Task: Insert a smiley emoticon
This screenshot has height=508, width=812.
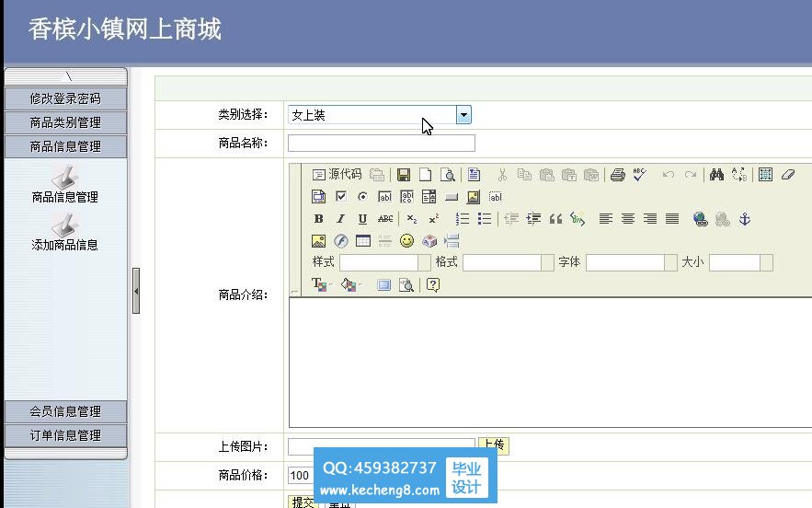Action: point(407,241)
